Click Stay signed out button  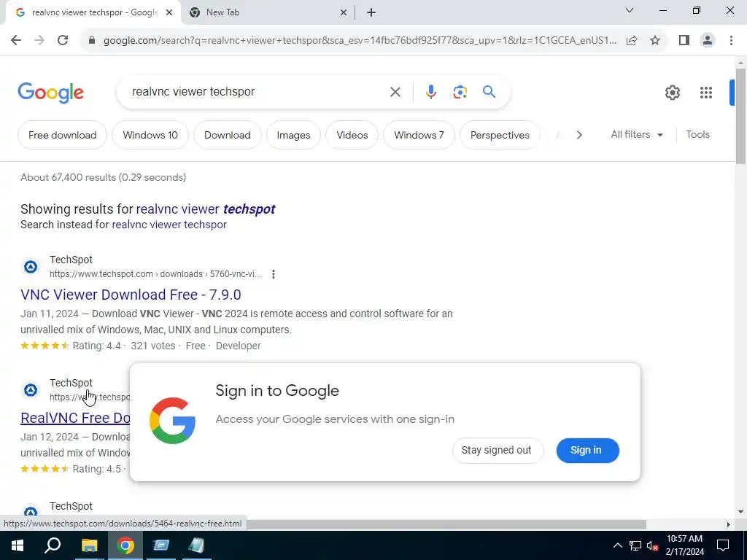[497, 451]
